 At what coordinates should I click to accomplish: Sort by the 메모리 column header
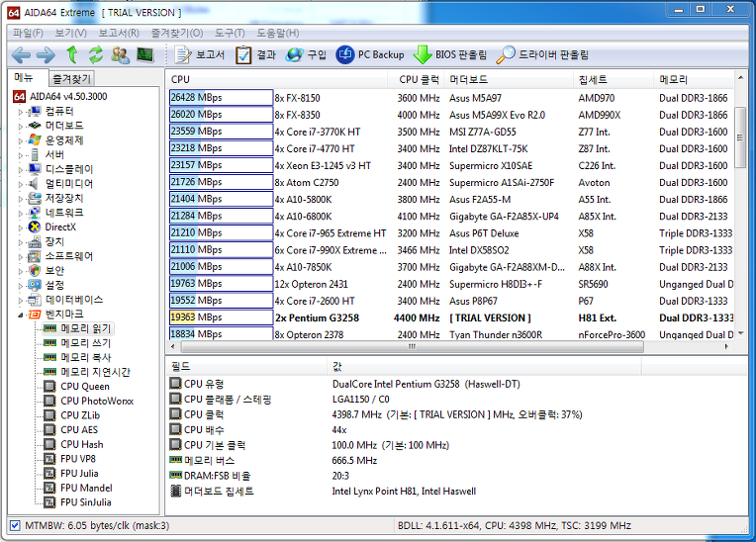tap(695, 79)
